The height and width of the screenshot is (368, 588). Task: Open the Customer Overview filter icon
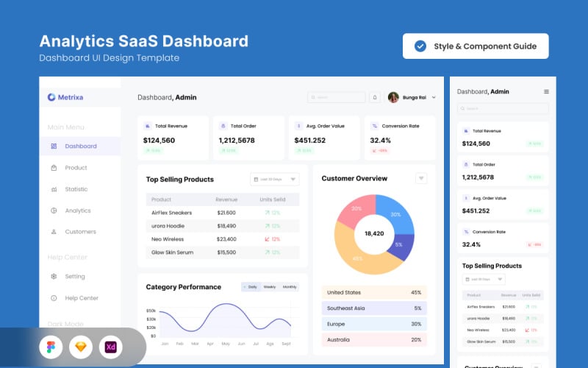point(421,178)
